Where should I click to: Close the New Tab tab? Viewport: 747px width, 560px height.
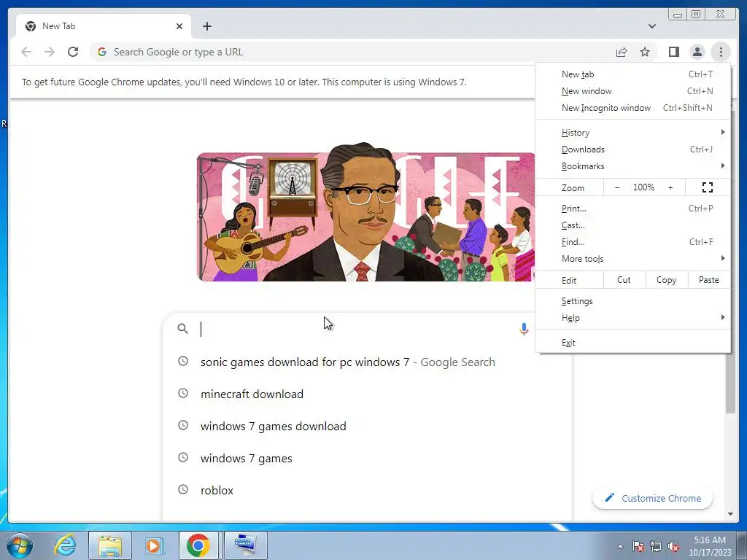point(179,26)
